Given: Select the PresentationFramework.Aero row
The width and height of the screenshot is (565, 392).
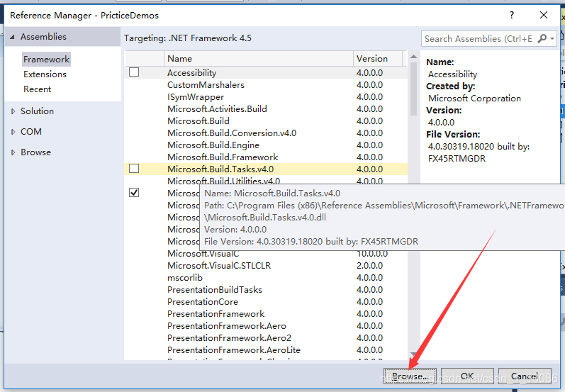Looking at the screenshot, I should 266,326.
